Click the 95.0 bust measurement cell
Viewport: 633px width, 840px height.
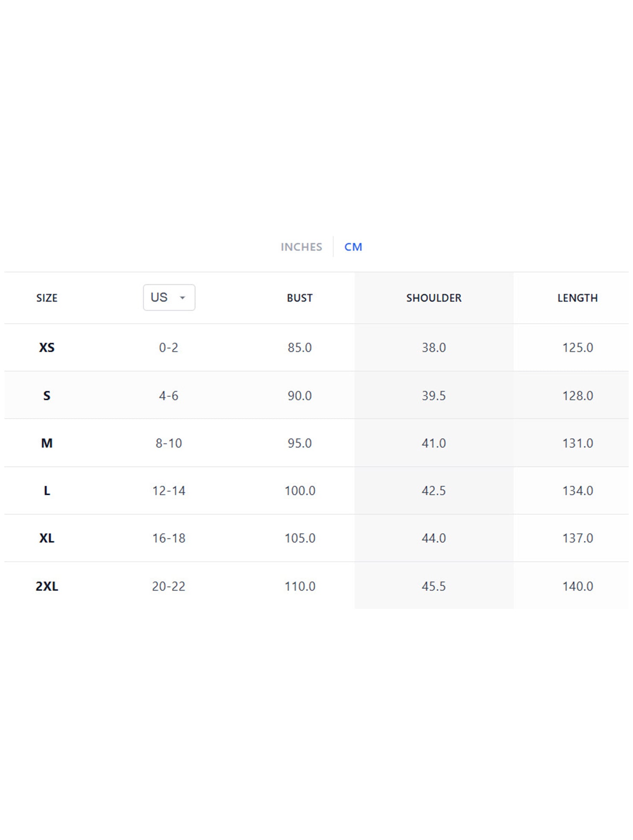[299, 443]
